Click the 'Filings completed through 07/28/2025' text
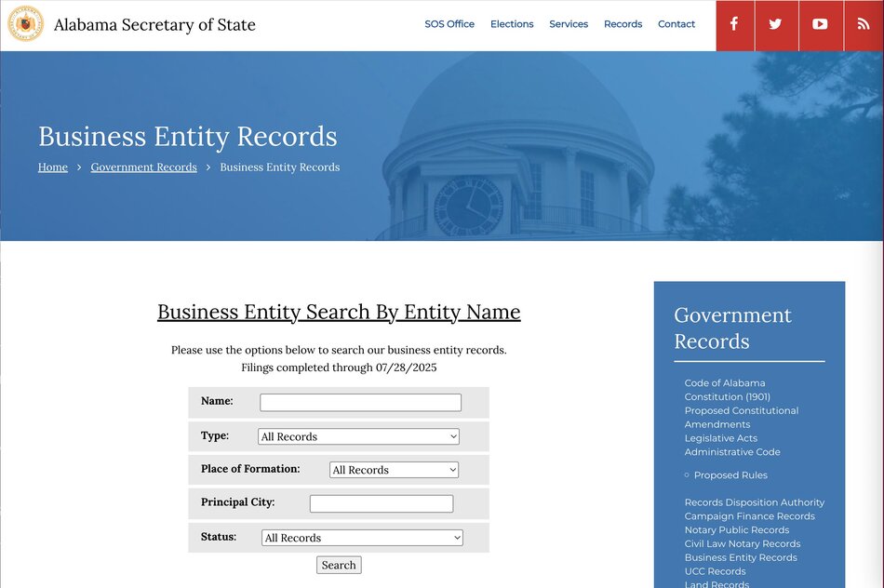 (339, 367)
